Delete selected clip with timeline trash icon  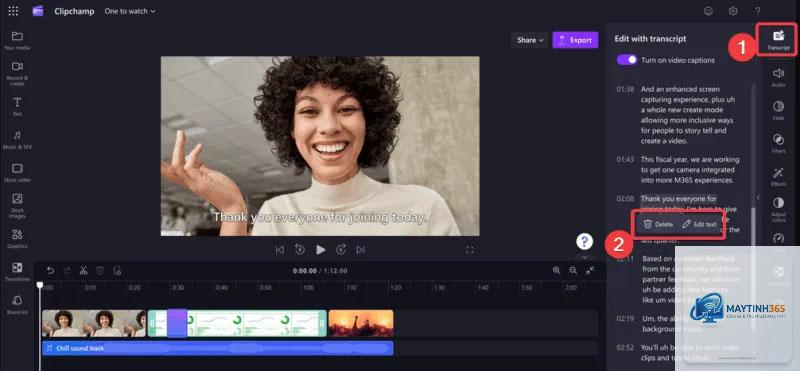coord(100,270)
